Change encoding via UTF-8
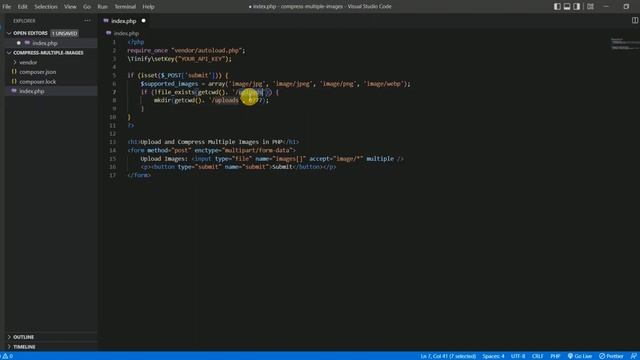This screenshot has height=360, width=640. point(518,356)
